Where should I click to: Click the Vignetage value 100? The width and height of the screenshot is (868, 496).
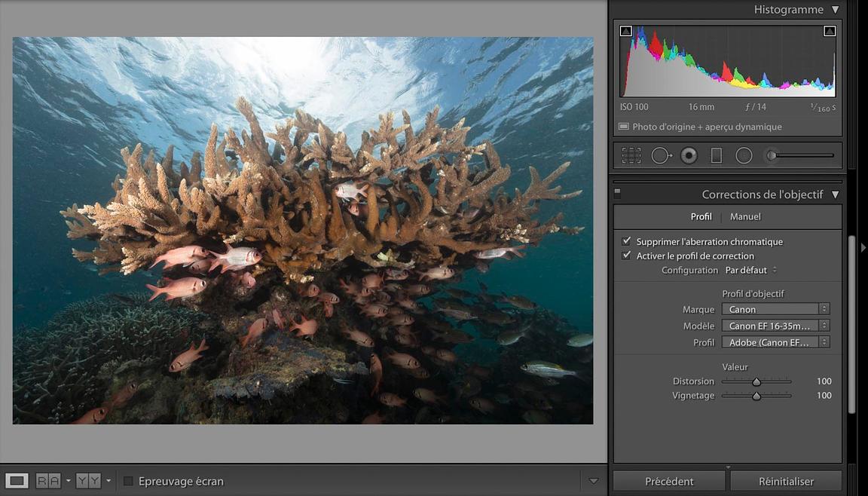824,395
